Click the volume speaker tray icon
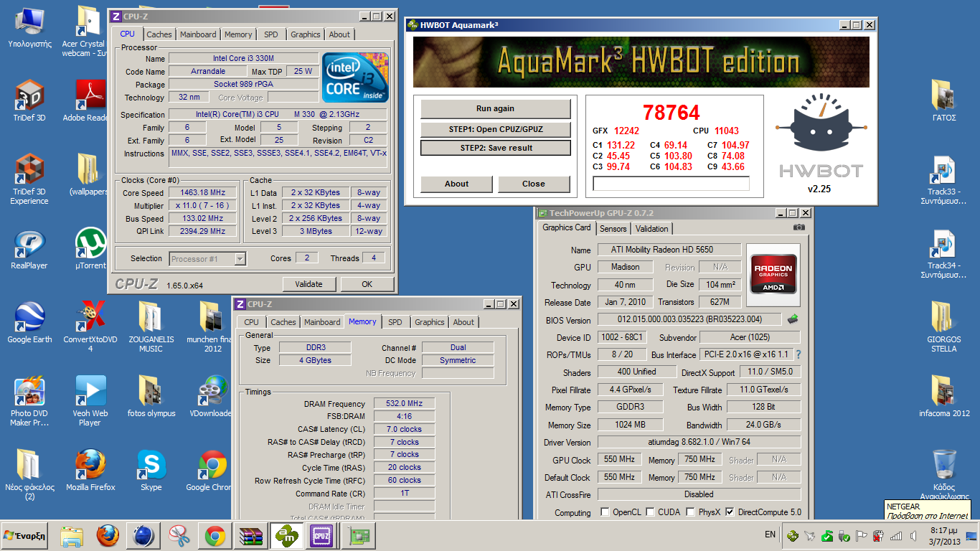Viewport: 980px width, 551px height. (x=912, y=535)
